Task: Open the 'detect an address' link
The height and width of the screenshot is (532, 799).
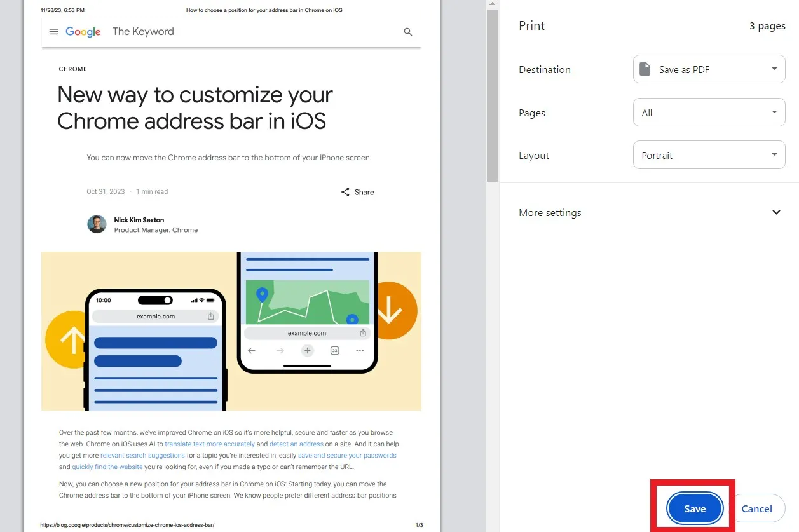Action: 296,444
